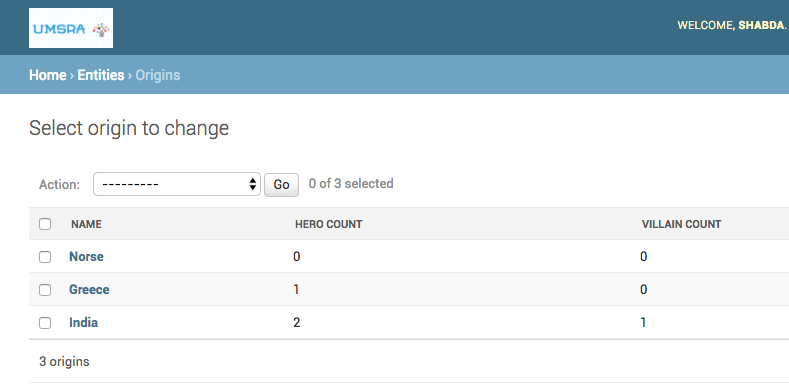Check the box for Greece row
Image resolution: width=789 pixels, height=387 pixels.
pos(45,290)
